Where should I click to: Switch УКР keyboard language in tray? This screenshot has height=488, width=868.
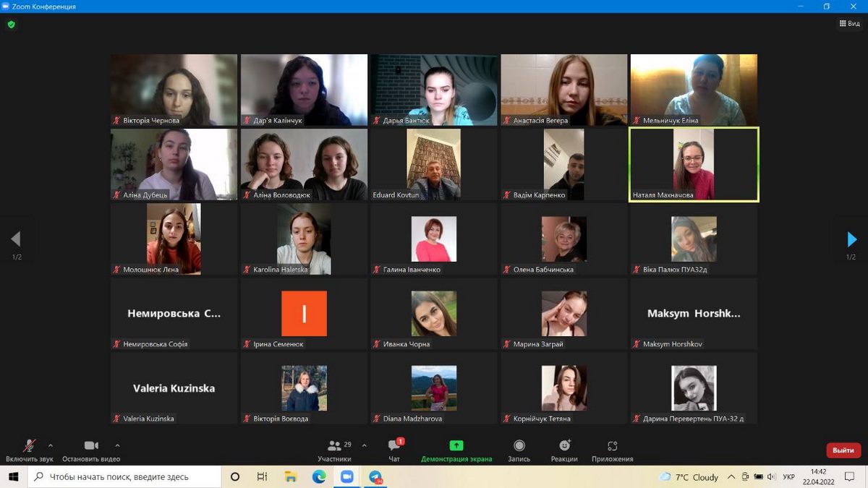789,477
